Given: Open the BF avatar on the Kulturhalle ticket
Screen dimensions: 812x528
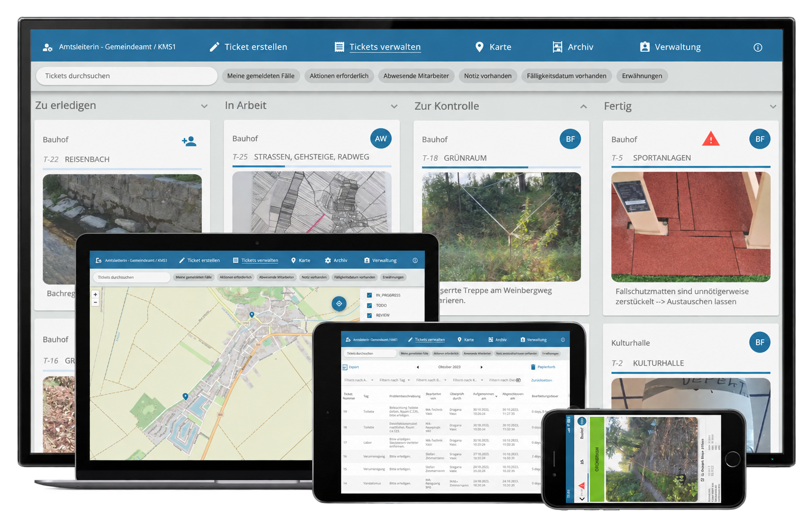Looking at the screenshot, I should pos(760,342).
